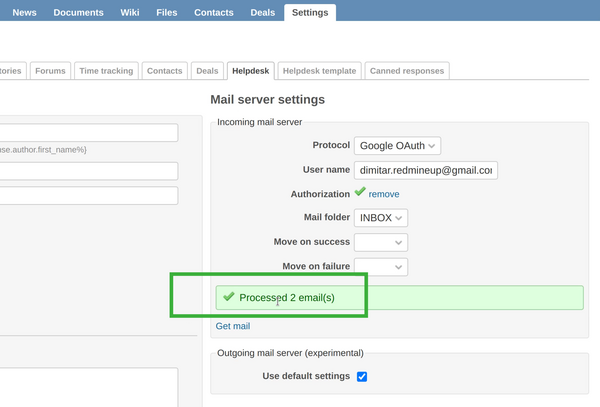
Task: Go to the Forums settings tab
Action: click(49, 71)
